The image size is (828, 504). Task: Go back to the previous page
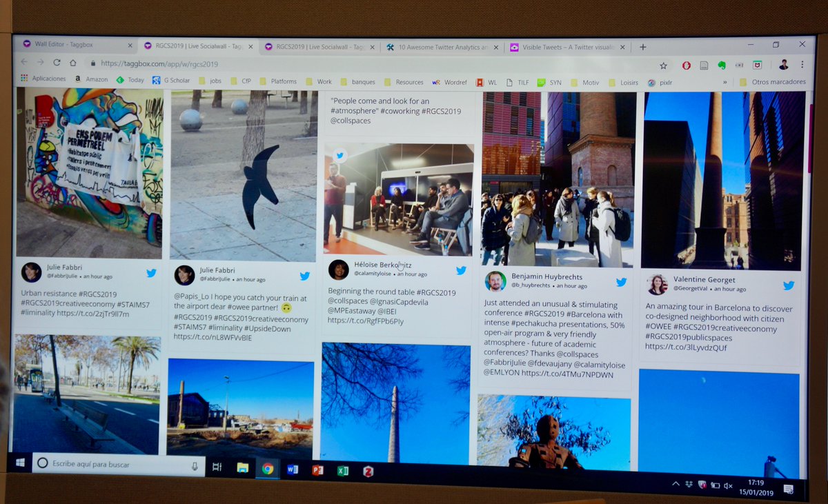(24, 62)
